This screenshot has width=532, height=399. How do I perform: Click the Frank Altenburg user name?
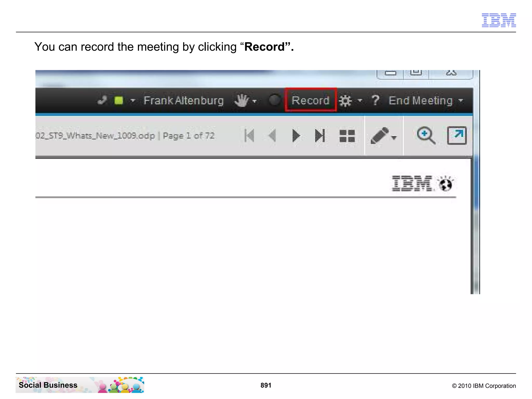(184, 101)
